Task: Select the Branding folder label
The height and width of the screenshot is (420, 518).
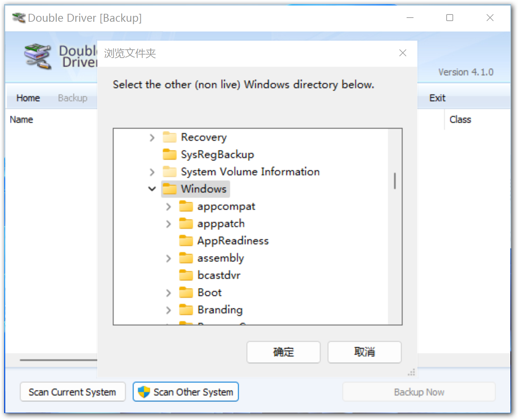Action: coord(220,310)
